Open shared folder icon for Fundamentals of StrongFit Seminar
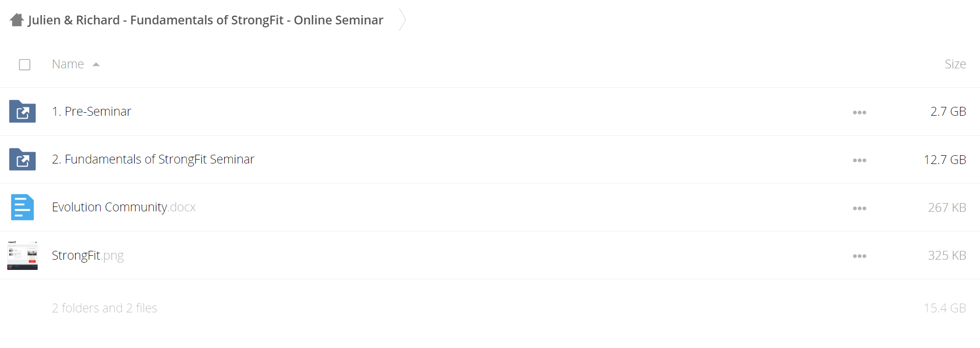Image resolution: width=980 pixels, height=348 pixels. coord(22,159)
